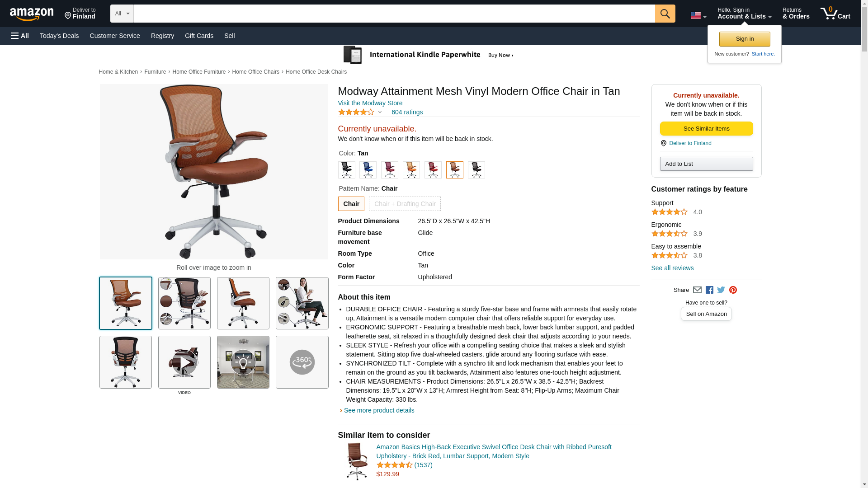Open the language flag dropdown

(698, 15)
